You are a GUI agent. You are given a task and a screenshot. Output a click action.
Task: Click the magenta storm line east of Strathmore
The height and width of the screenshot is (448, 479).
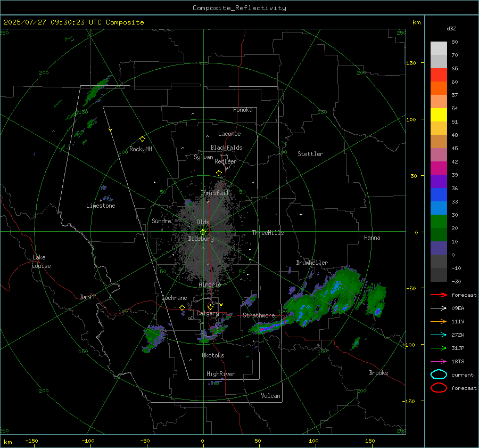(269, 328)
